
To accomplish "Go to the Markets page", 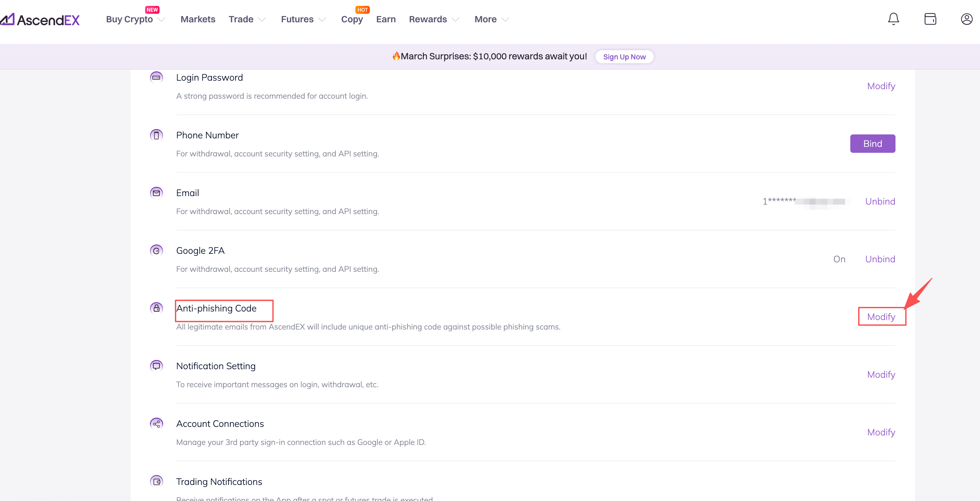I will (198, 19).
